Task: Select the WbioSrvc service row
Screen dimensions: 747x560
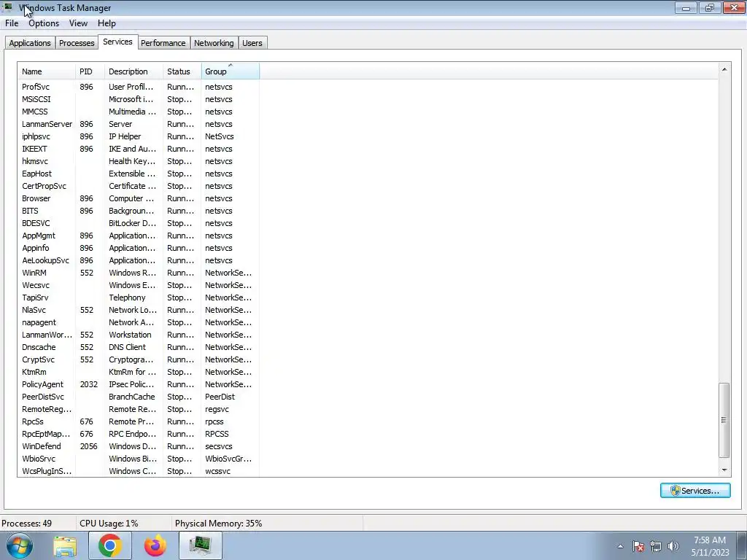Action: coord(139,458)
